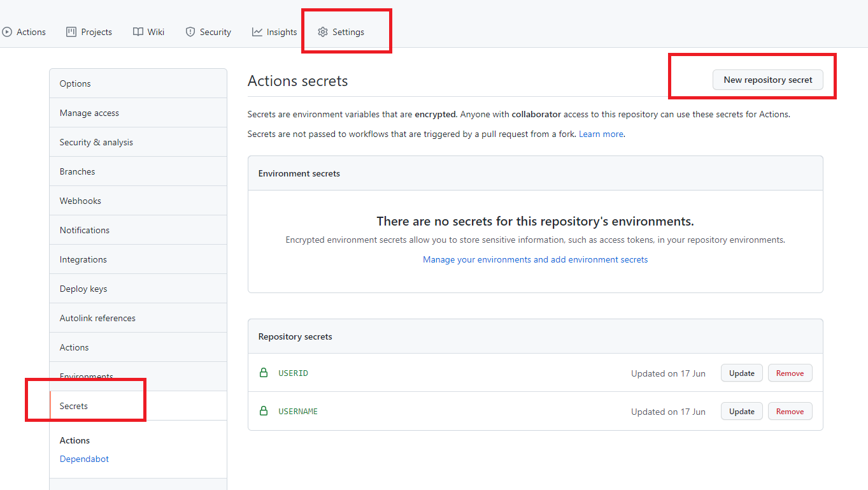Open Security & analysis settings
The height and width of the screenshot is (490, 868).
coord(138,142)
